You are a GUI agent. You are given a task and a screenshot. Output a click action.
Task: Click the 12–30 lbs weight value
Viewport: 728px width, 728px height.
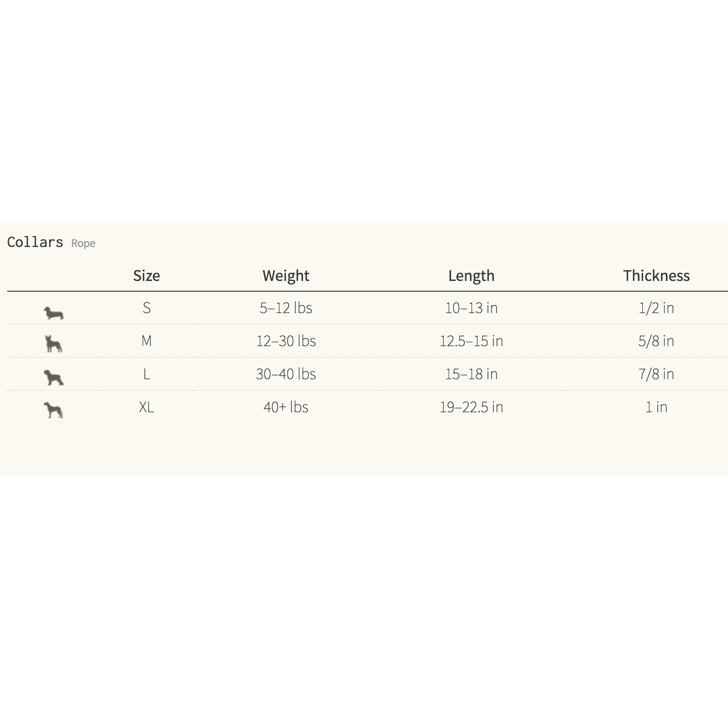(x=286, y=341)
